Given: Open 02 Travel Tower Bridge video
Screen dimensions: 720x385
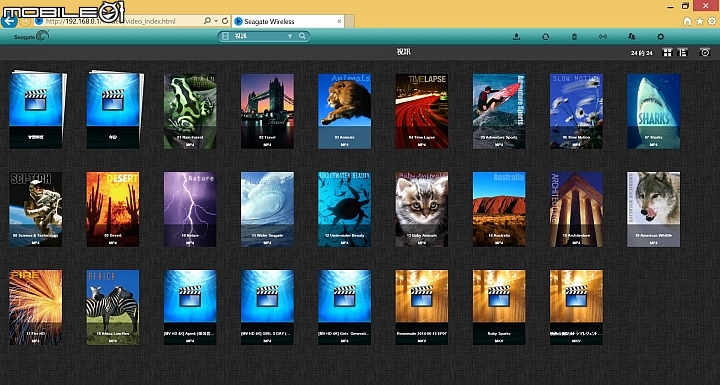Looking at the screenshot, I should [x=267, y=111].
